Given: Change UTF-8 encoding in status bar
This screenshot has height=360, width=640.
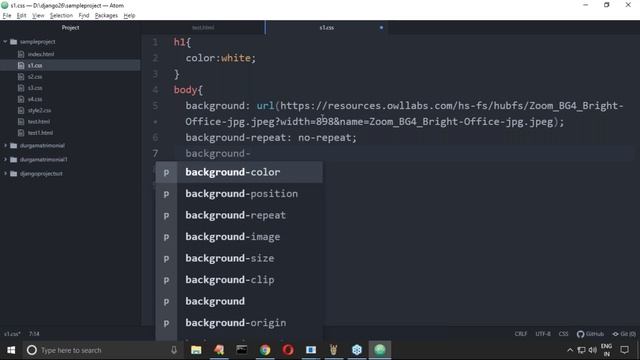Looking at the screenshot, I should [x=543, y=334].
